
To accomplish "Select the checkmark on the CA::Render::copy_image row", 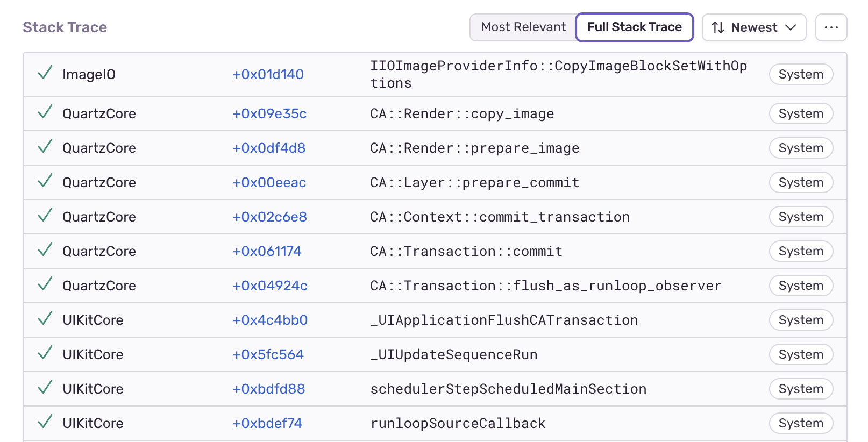I will coord(45,113).
